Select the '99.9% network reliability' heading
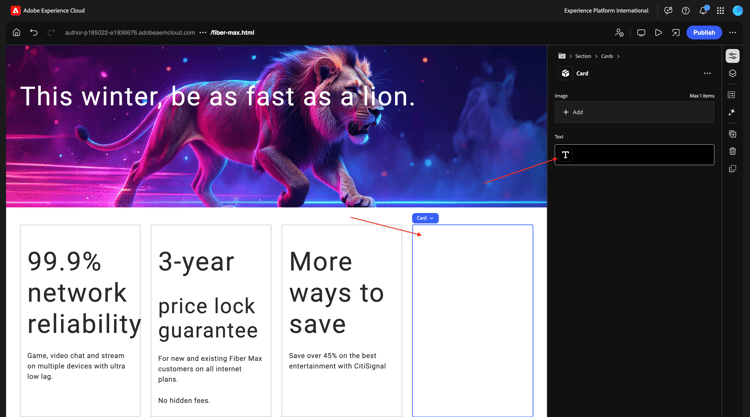This screenshot has height=417, width=750. tap(84, 293)
